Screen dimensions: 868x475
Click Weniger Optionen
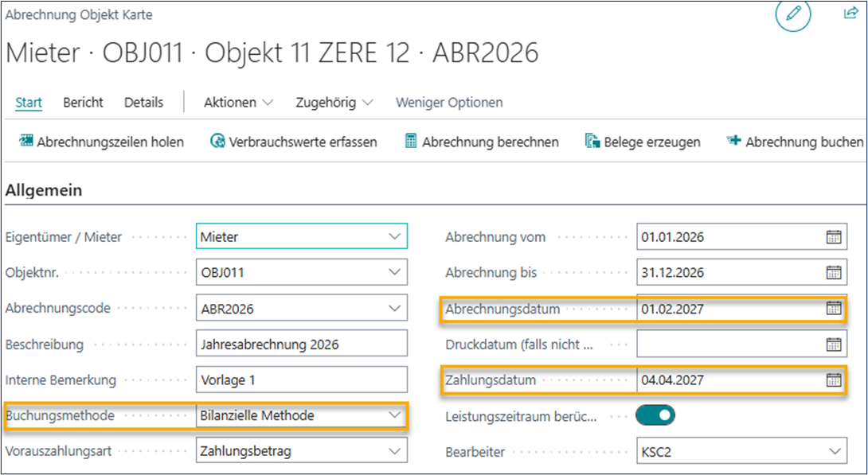(450, 102)
